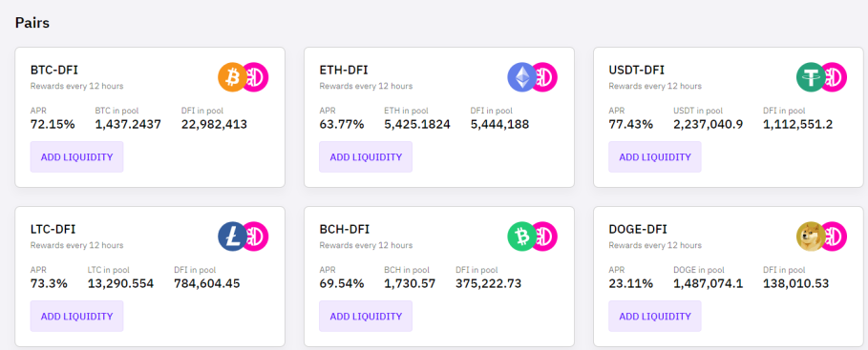Click the green Tether USDT icon
868x350 pixels.
pos(811,77)
